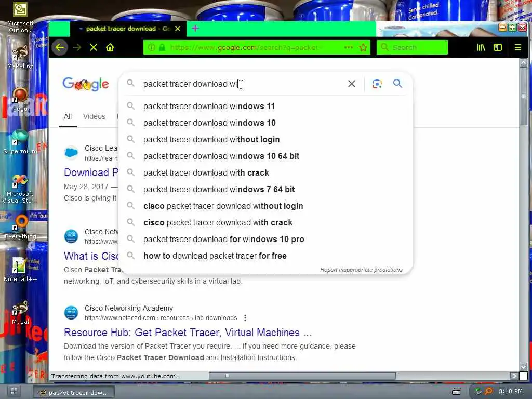Click the Google search text field
This screenshot has height=399, width=532.
tap(241, 84)
